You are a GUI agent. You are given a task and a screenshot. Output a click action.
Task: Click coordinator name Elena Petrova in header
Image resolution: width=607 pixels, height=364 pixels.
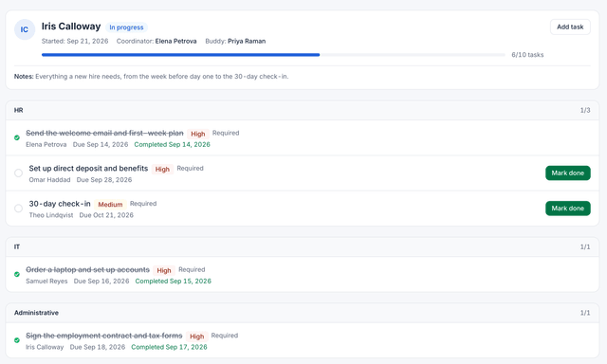pos(175,41)
